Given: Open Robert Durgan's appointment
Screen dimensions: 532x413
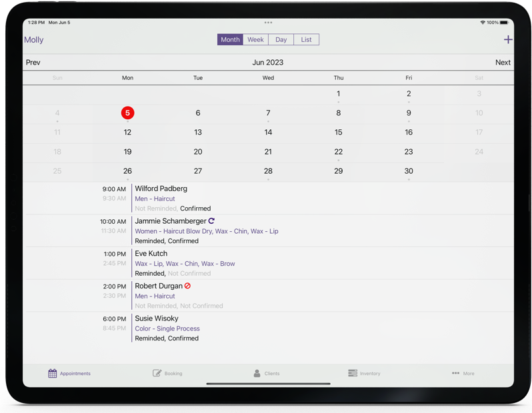Looking at the screenshot, I should click(x=270, y=296).
